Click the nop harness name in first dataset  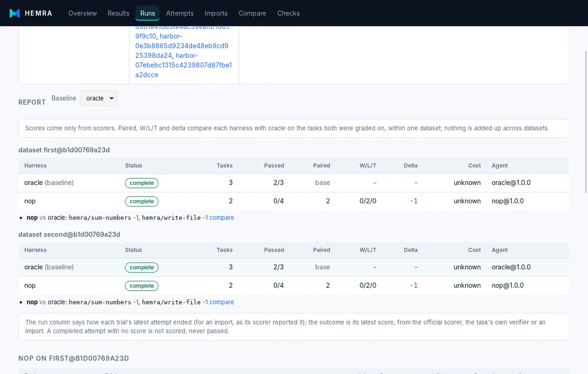[x=30, y=201]
